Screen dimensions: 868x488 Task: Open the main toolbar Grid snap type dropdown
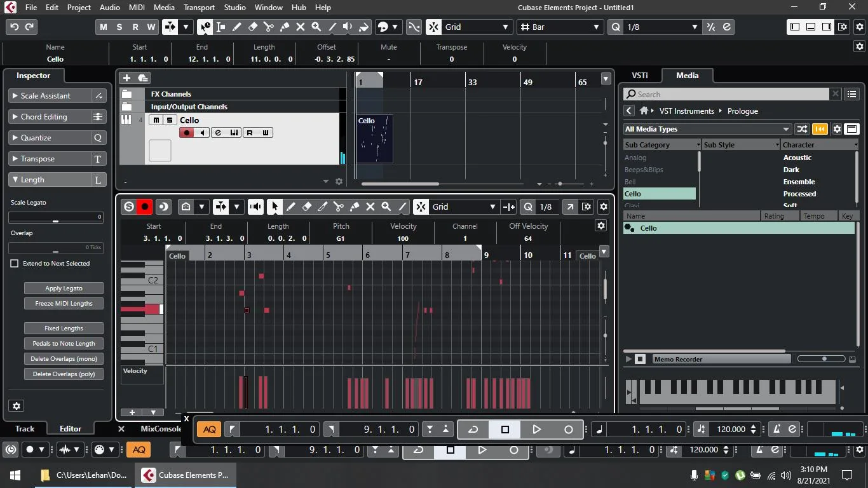click(476, 27)
